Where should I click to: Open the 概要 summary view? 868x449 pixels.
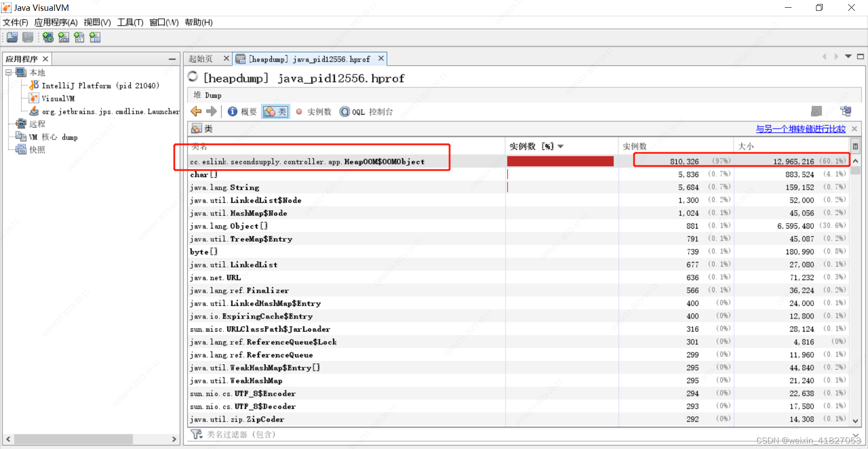click(x=242, y=112)
